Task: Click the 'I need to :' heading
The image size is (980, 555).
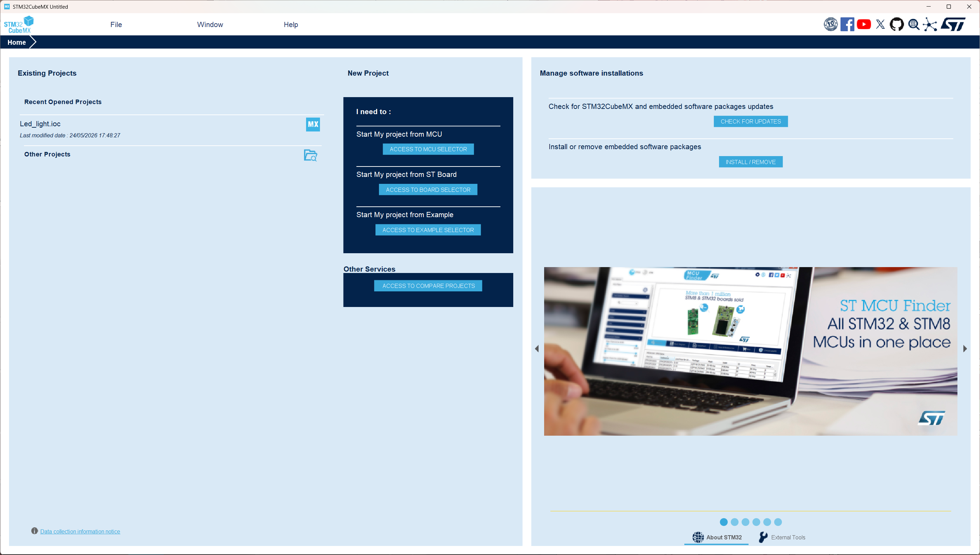Action: pos(374,112)
